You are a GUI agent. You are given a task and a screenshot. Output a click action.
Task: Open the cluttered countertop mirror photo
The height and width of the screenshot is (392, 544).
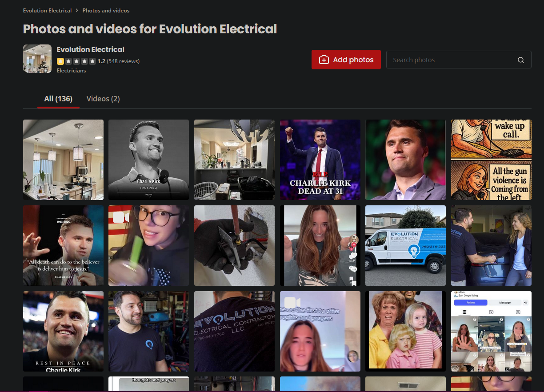pos(234,160)
